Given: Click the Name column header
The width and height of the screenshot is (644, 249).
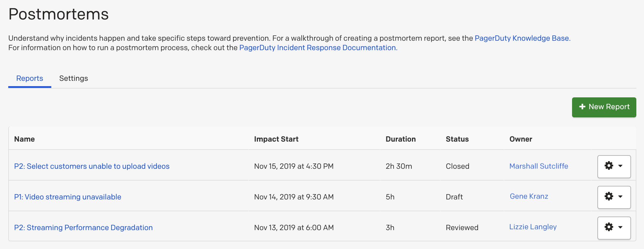Looking at the screenshot, I should 24,139.
